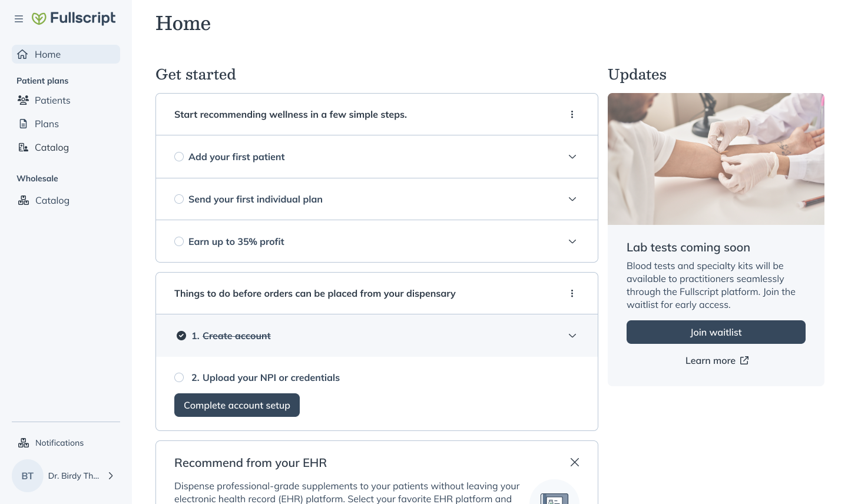The image size is (848, 504).
Task: Open Patients via its people icon
Action: pos(24,100)
